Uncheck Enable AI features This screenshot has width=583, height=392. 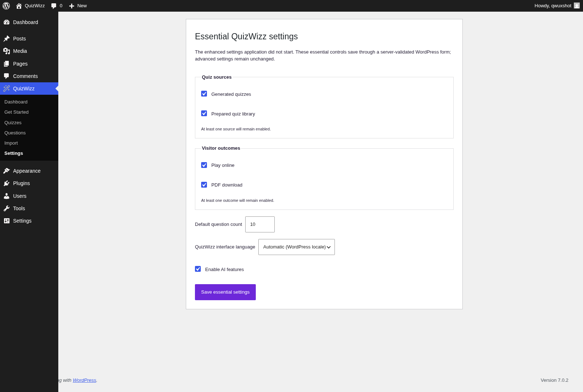click(x=198, y=269)
